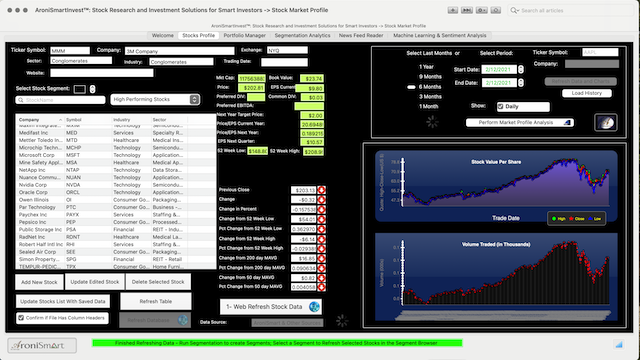Select the 1 Month period option
This screenshot has height=360, width=640.
click(428, 107)
